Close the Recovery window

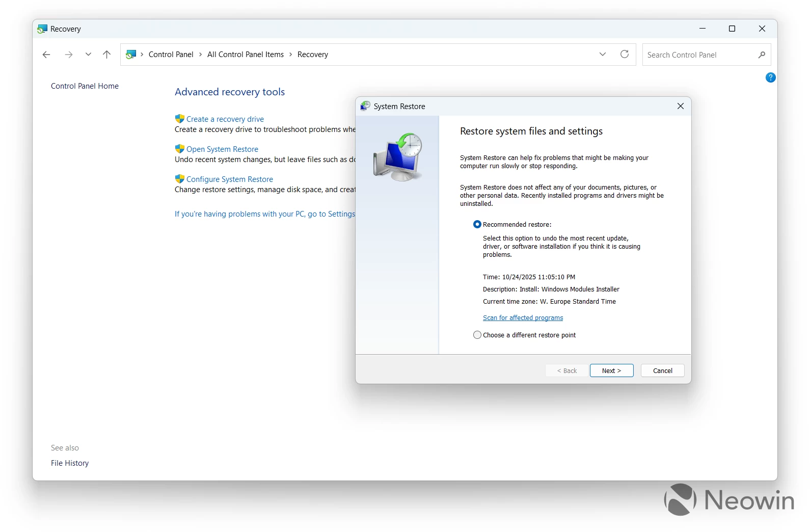pos(762,29)
